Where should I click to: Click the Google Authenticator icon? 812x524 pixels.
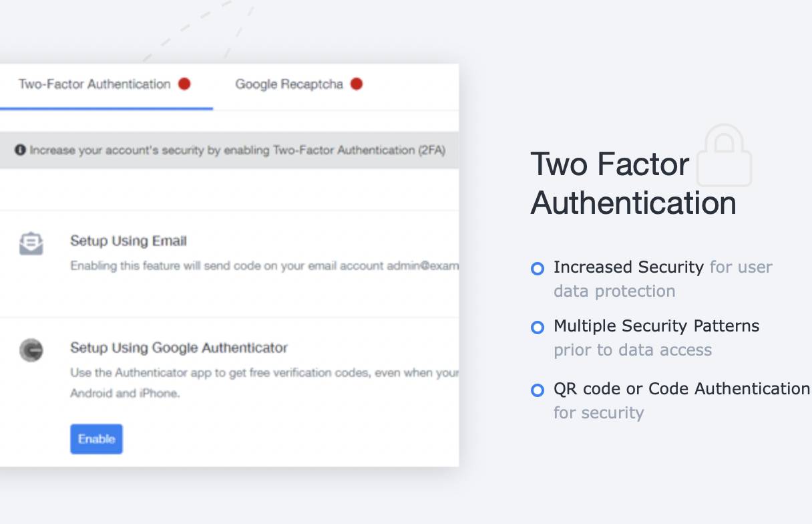pos(31,350)
